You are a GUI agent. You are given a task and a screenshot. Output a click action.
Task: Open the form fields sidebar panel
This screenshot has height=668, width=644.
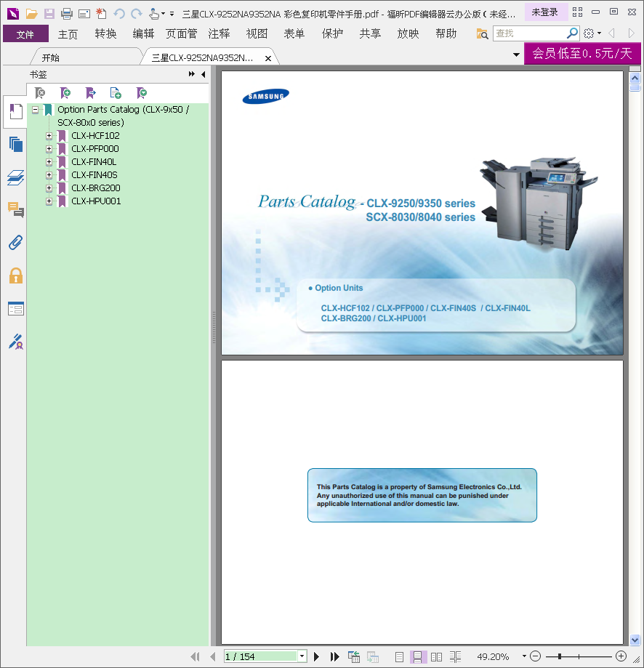(x=16, y=308)
